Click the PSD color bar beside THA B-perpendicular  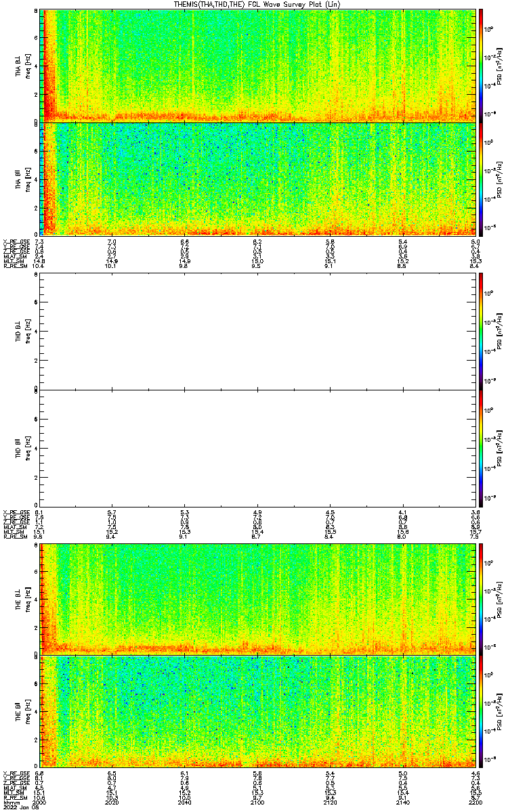click(x=481, y=65)
